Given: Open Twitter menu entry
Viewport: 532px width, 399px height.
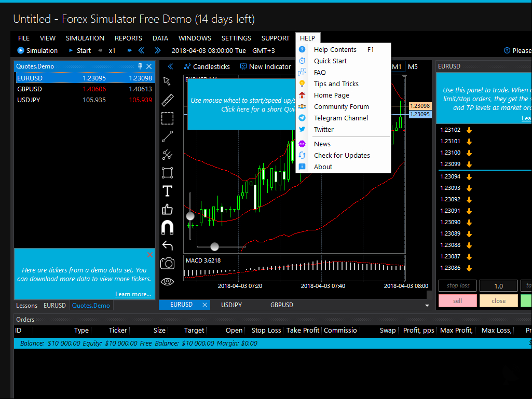Looking at the screenshot, I should (344, 129).
